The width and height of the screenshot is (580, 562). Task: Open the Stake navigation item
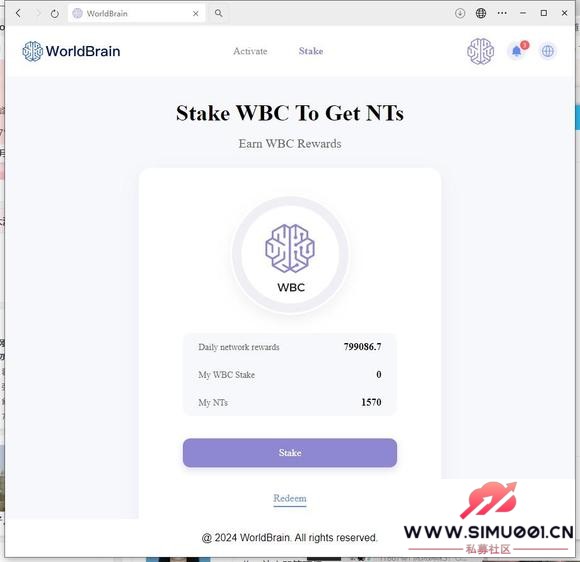(311, 51)
